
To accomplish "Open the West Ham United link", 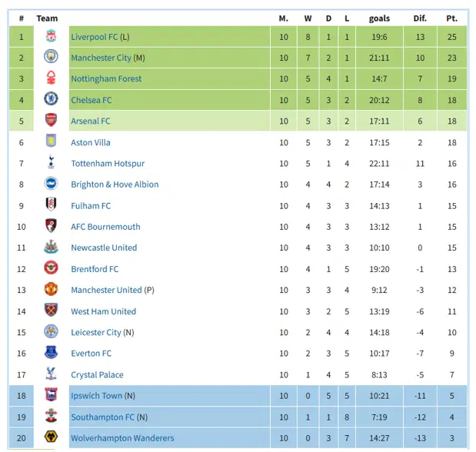I will (x=104, y=311).
